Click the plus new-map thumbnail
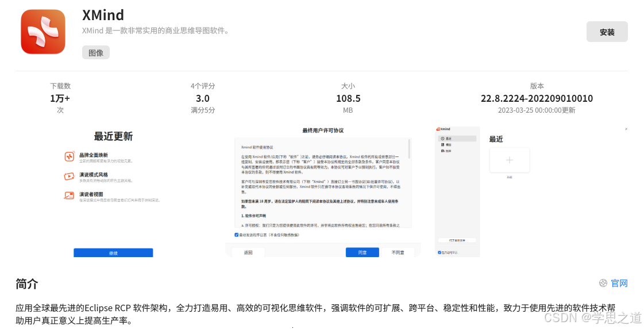Image resolution: width=644 pixels, height=329 pixels. [x=510, y=160]
